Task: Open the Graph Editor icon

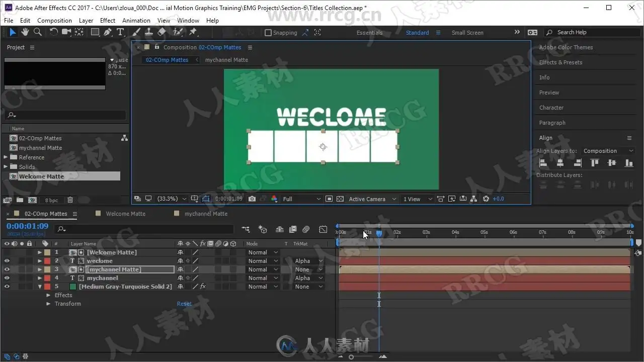Action: tap(323, 229)
